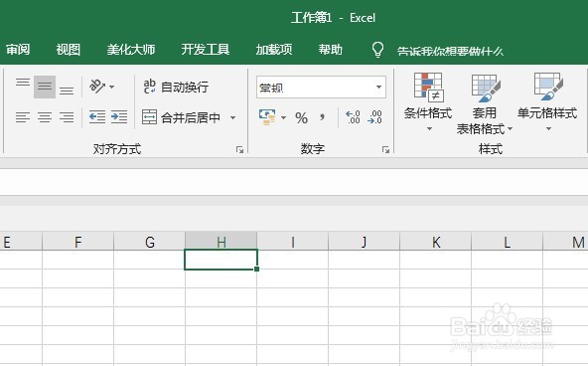
Task: Apply percent style
Action: [x=301, y=118]
